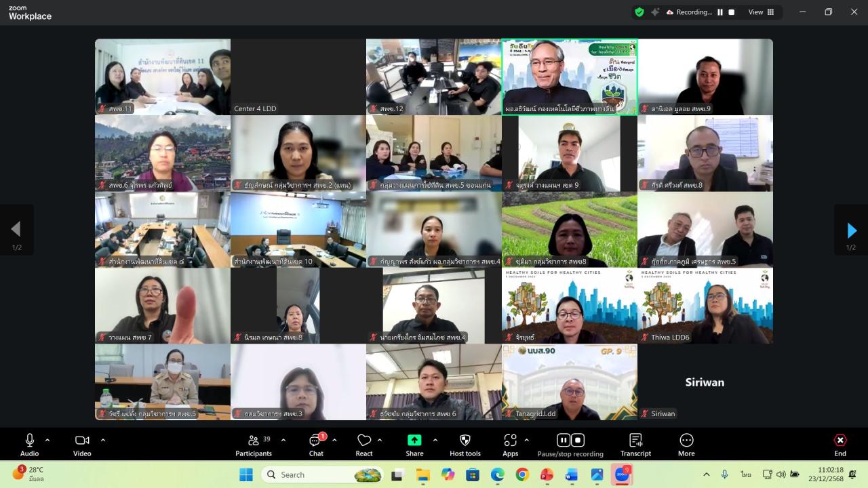Expand audio options arrow next to Audio

47,440
